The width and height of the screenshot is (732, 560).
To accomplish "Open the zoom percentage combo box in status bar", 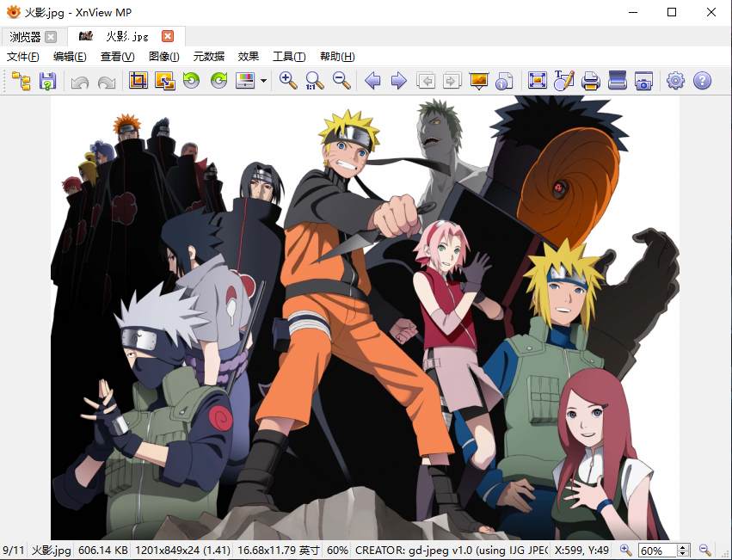I will coord(657,551).
